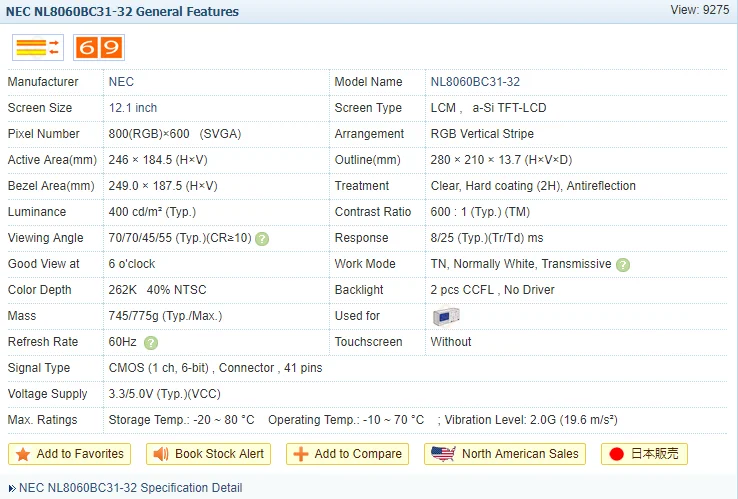Click the 800(RGB)×600 (SVGA) value
Image resolution: width=738 pixels, height=499 pixels.
(x=175, y=134)
